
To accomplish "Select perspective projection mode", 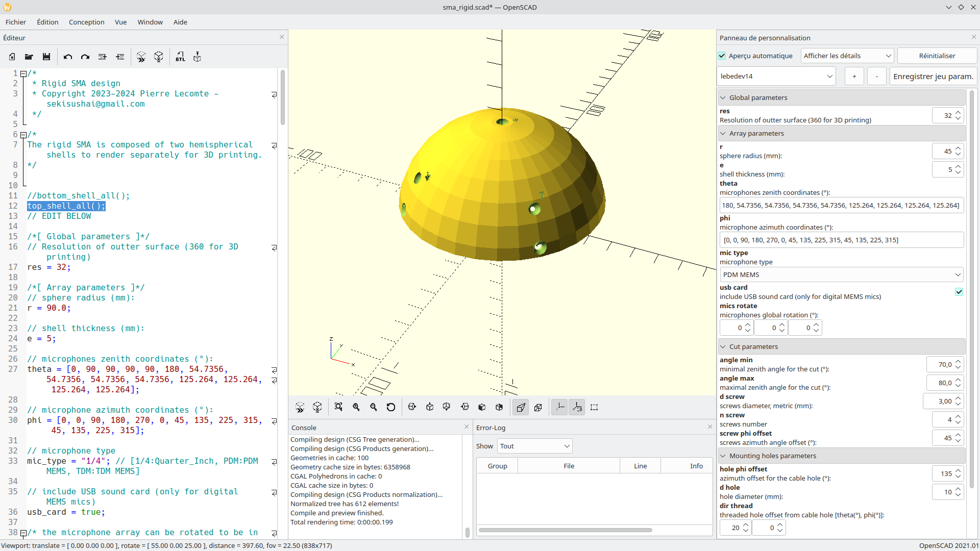I will coord(521,407).
